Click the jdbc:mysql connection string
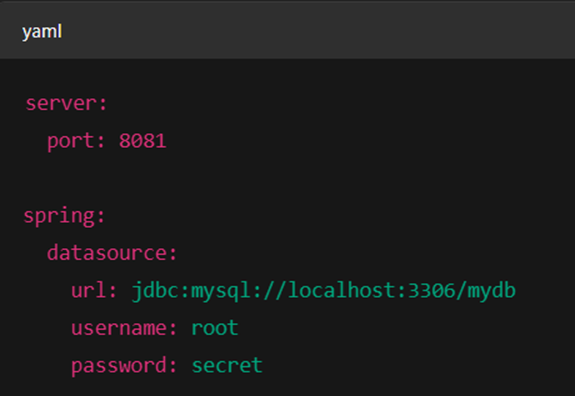Image resolution: width=575 pixels, height=396 pixels. tap(323, 292)
